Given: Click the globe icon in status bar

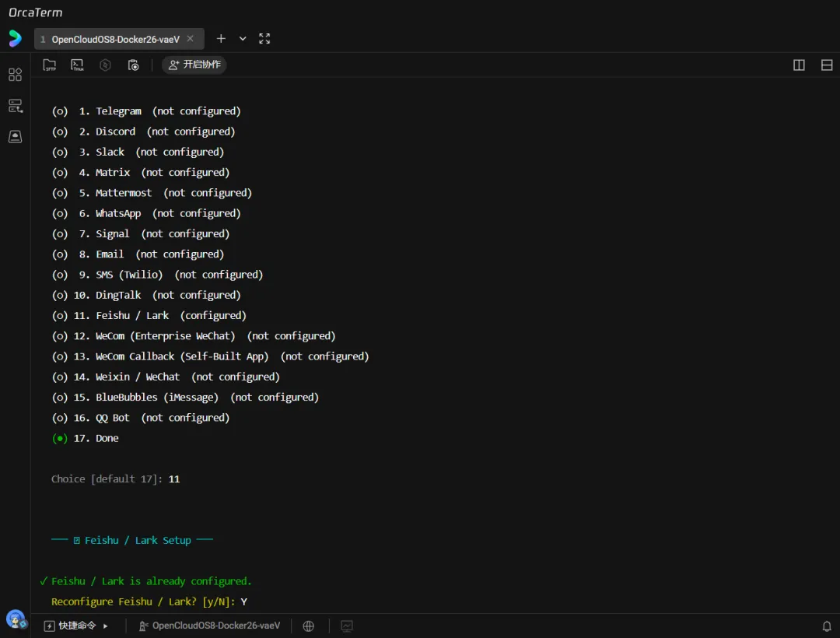Looking at the screenshot, I should coord(309,626).
